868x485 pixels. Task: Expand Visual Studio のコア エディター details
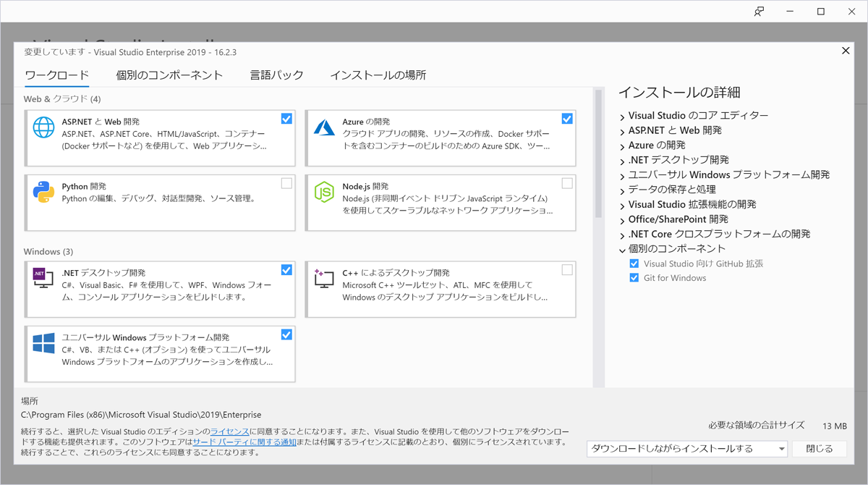(x=622, y=116)
